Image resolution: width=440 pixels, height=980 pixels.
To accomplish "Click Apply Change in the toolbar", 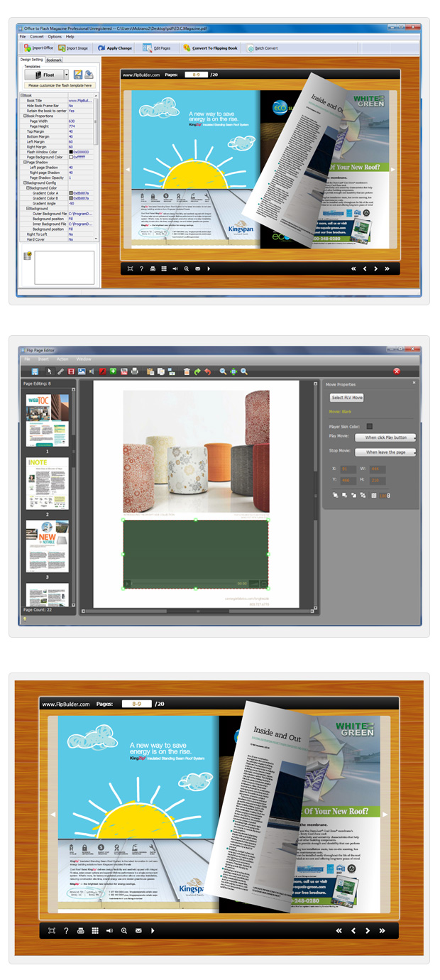I will point(115,48).
